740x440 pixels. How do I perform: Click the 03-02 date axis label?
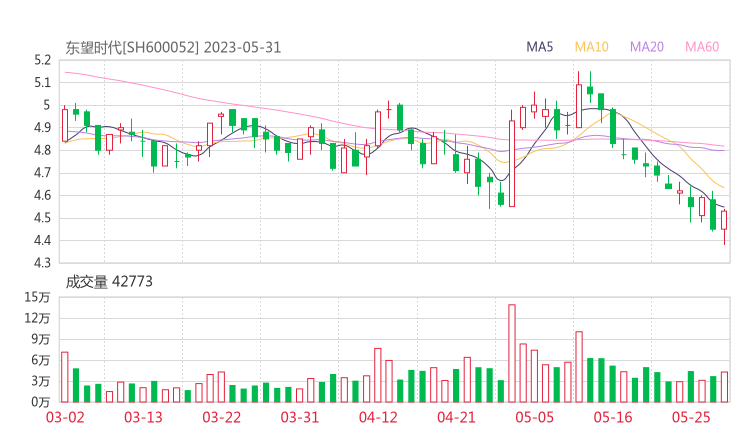coord(65,417)
